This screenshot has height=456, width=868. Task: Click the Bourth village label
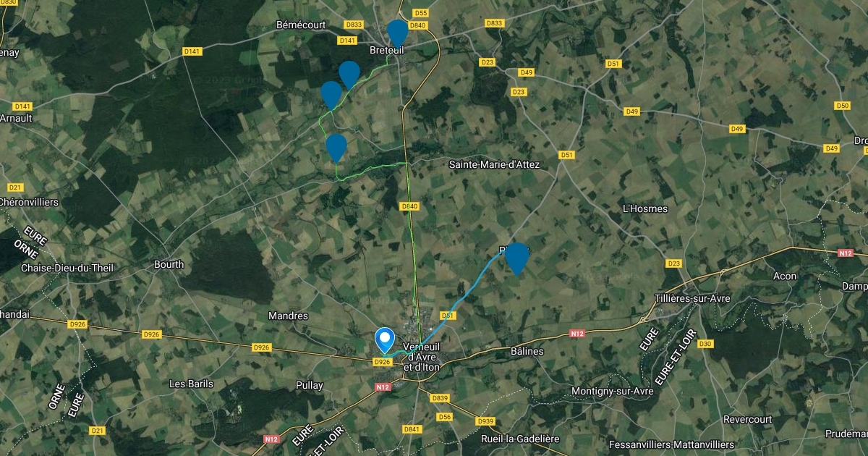[x=169, y=264]
